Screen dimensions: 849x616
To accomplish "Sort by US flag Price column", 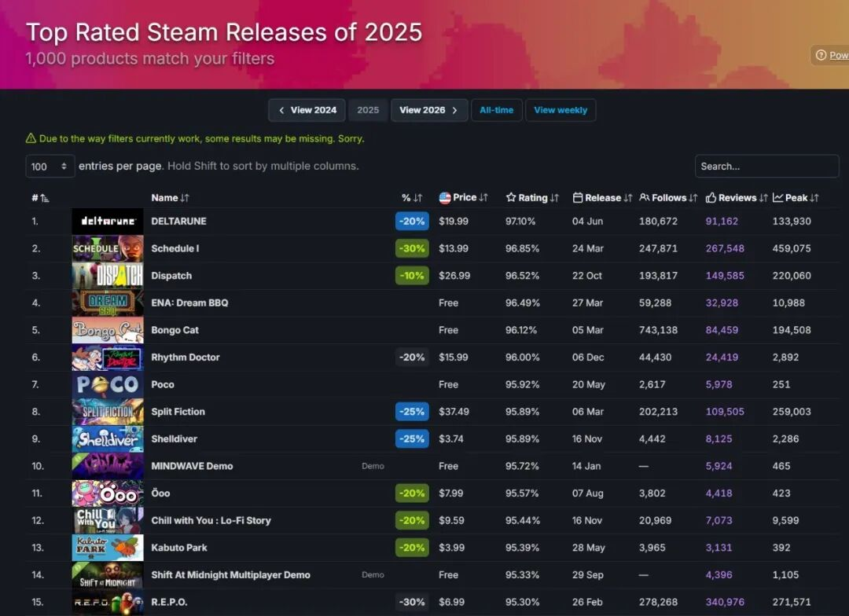I will click(x=463, y=198).
